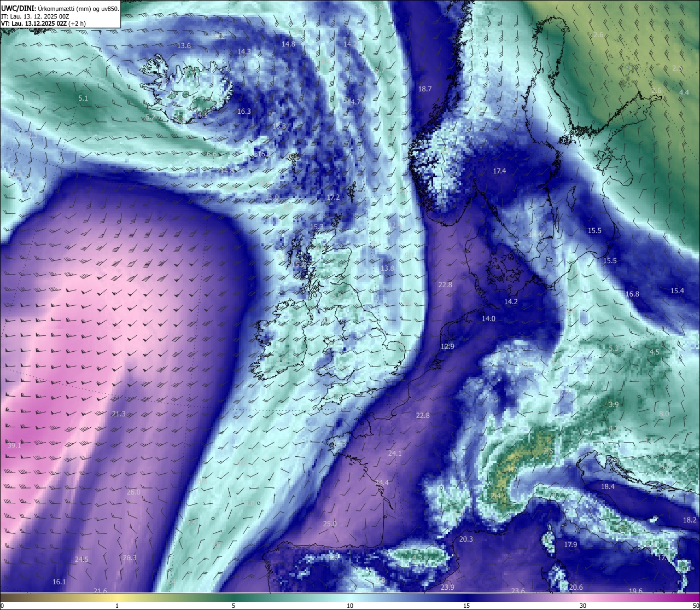Click the 16.8 value label on the map

tap(632, 294)
